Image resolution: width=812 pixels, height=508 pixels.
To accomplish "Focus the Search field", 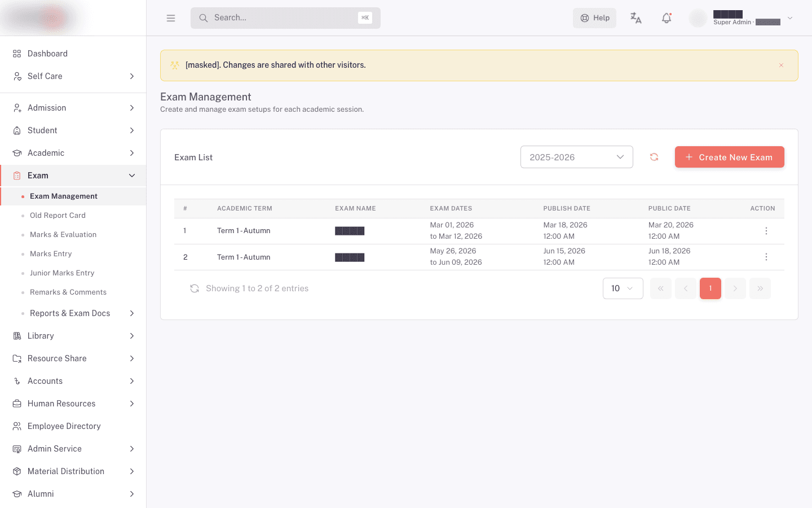I will pyautogui.click(x=285, y=18).
